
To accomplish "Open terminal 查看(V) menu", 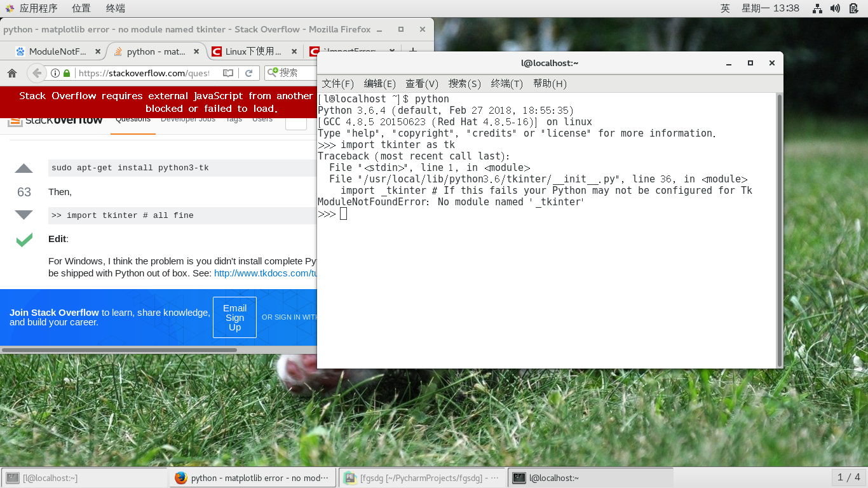I will [422, 83].
